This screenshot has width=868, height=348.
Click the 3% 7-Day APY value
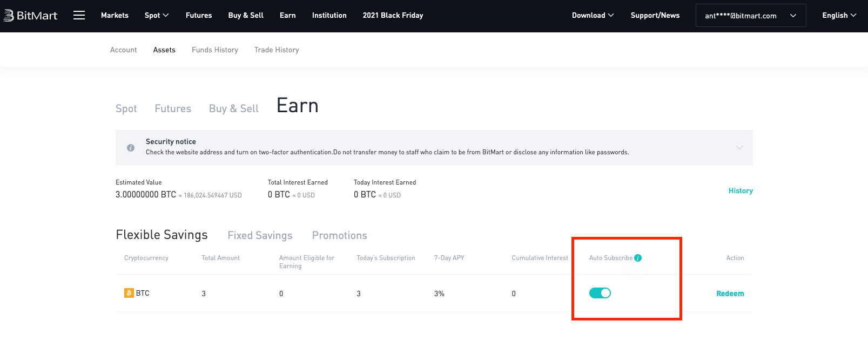point(439,294)
